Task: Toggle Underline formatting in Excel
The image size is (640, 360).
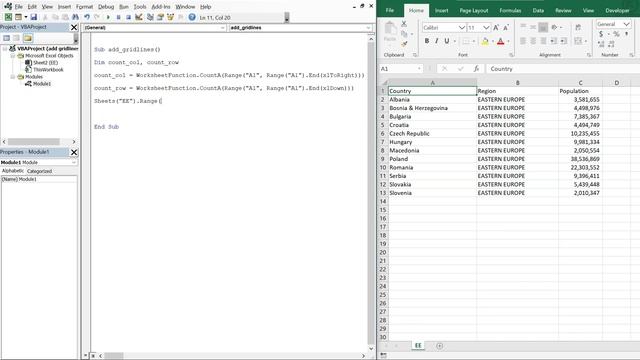Action: point(447,41)
